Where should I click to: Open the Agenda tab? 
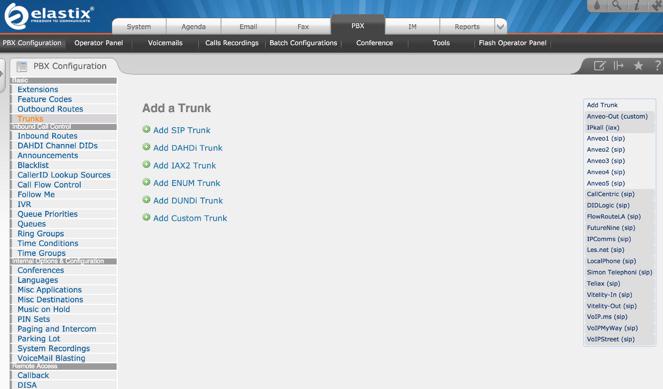pos(193,27)
